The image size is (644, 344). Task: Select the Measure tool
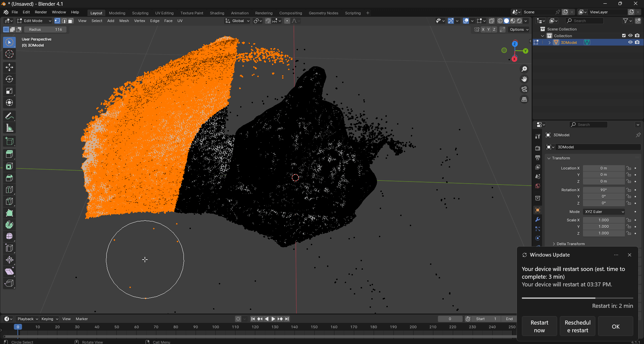pos(9,128)
